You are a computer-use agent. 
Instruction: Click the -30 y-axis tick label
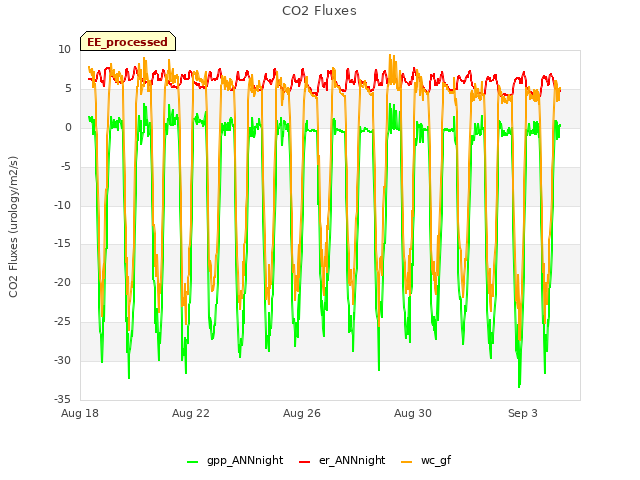coord(62,360)
